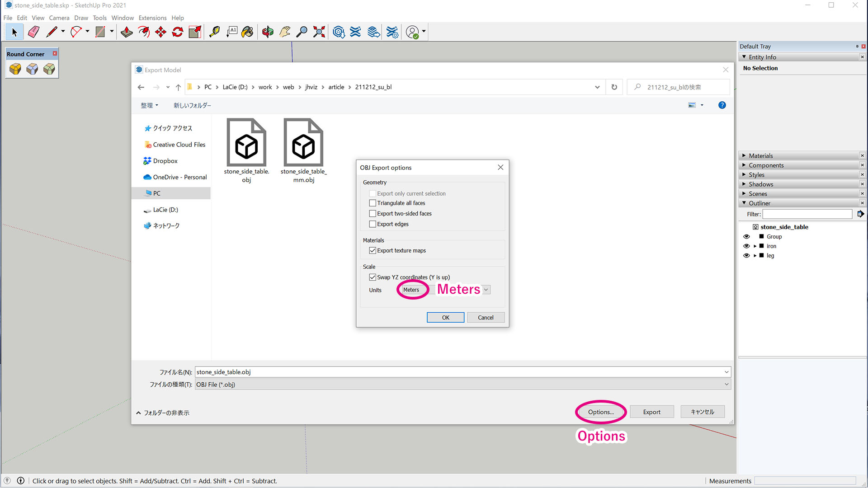Activate the Zoom magnifier tool
This screenshot has width=868, height=488.
click(302, 32)
